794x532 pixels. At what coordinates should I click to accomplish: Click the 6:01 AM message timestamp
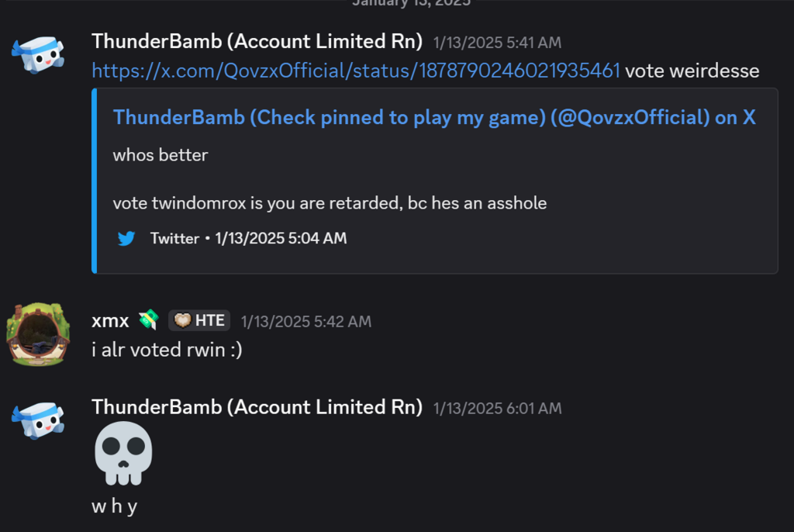pos(497,408)
